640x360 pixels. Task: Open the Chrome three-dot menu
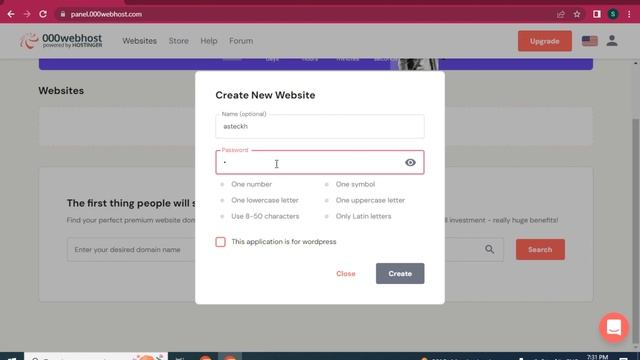(x=629, y=14)
